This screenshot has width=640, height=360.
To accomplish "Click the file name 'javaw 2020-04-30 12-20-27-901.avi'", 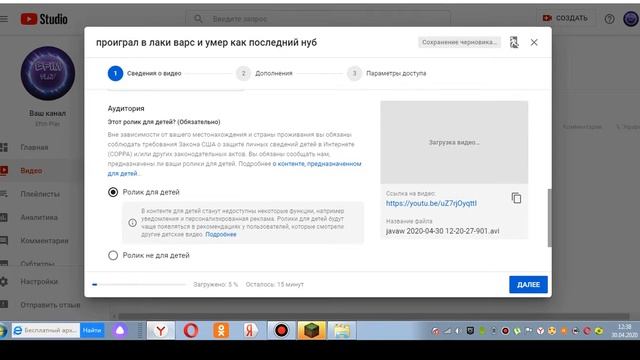I will [x=442, y=231].
